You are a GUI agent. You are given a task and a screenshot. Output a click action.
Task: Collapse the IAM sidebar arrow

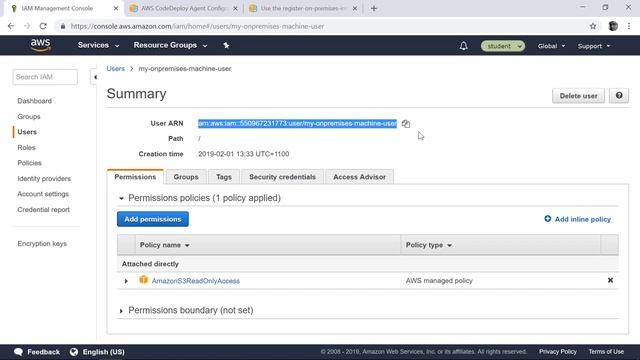click(x=95, y=77)
